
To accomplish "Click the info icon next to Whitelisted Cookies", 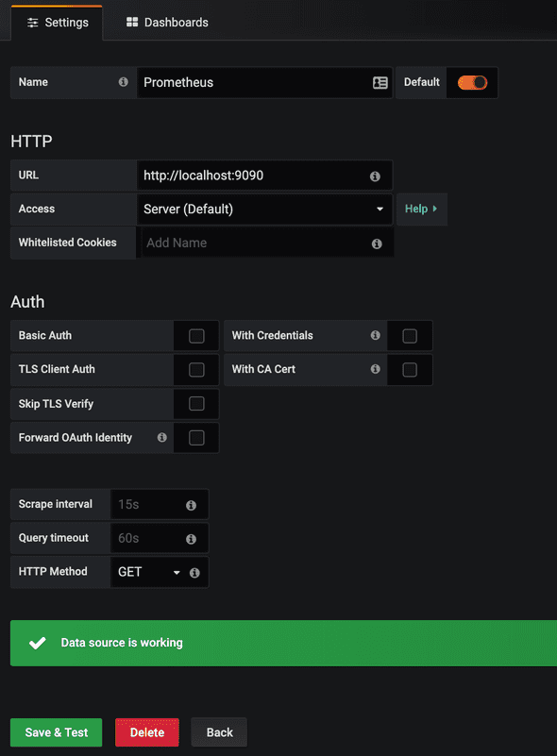I will tap(375, 243).
